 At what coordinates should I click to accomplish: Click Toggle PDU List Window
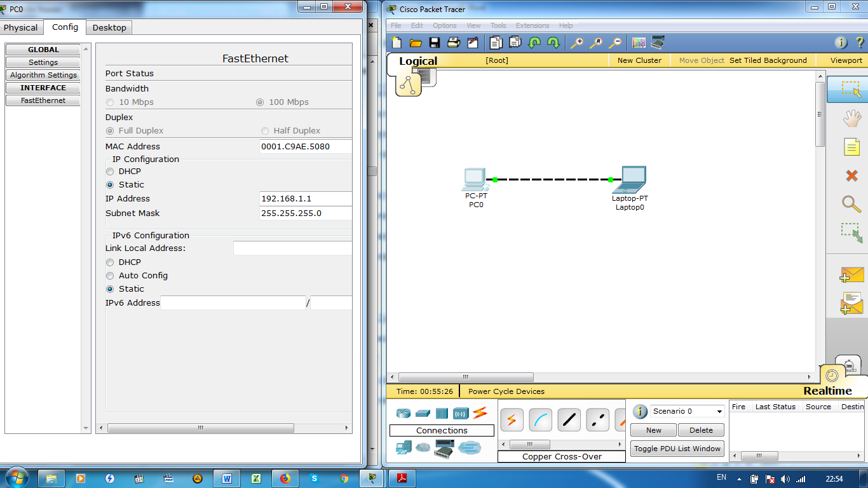point(677,449)
